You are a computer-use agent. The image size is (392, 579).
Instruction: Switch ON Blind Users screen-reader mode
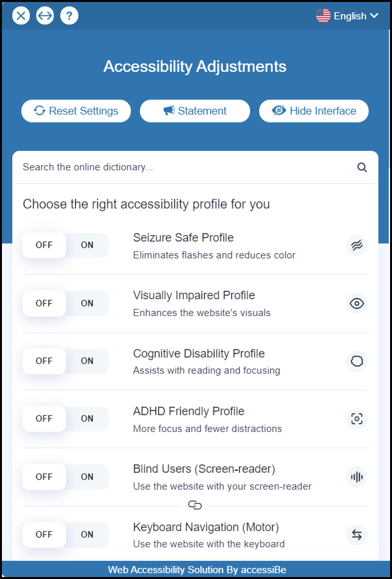point(87,477)
